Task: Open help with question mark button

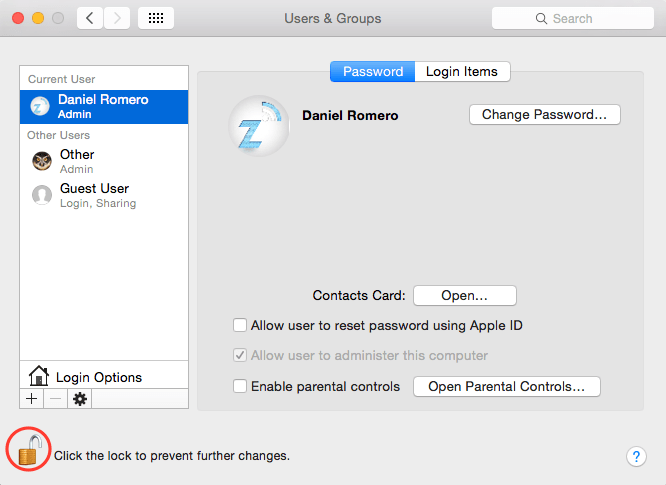Action: [x=636, y=457]
